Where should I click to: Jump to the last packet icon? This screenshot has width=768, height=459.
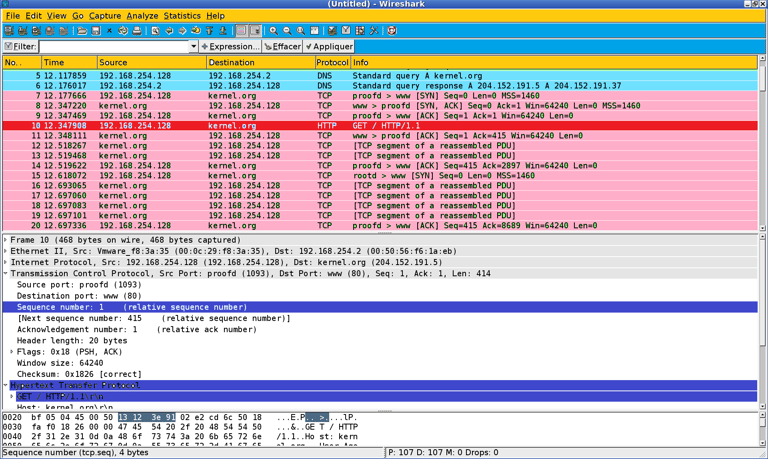pos(223,31)
